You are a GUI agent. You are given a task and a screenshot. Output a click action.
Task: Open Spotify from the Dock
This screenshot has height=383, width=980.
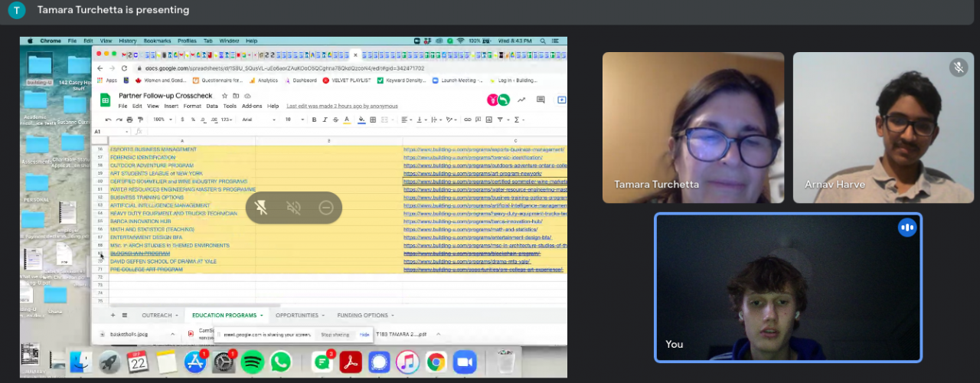[x=253, y=362]
